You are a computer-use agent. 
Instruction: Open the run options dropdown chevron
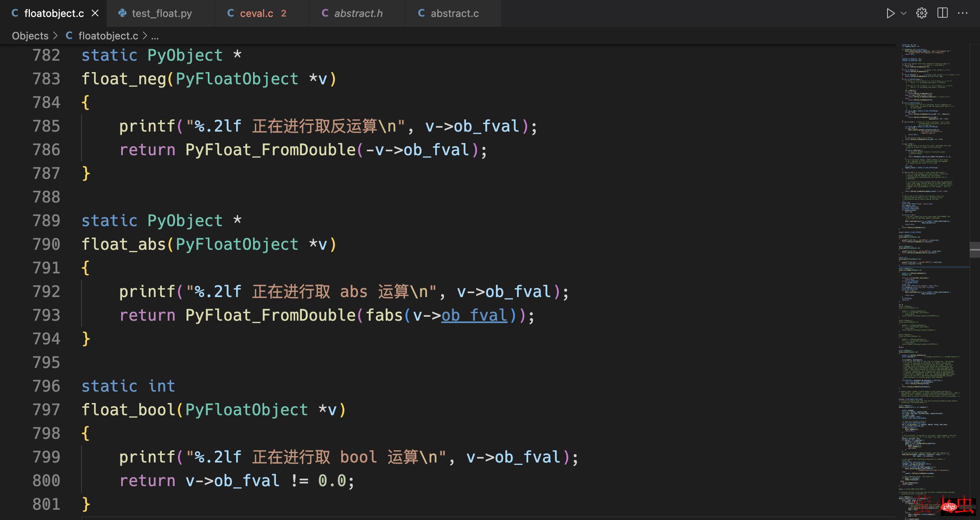coord(903,13)
